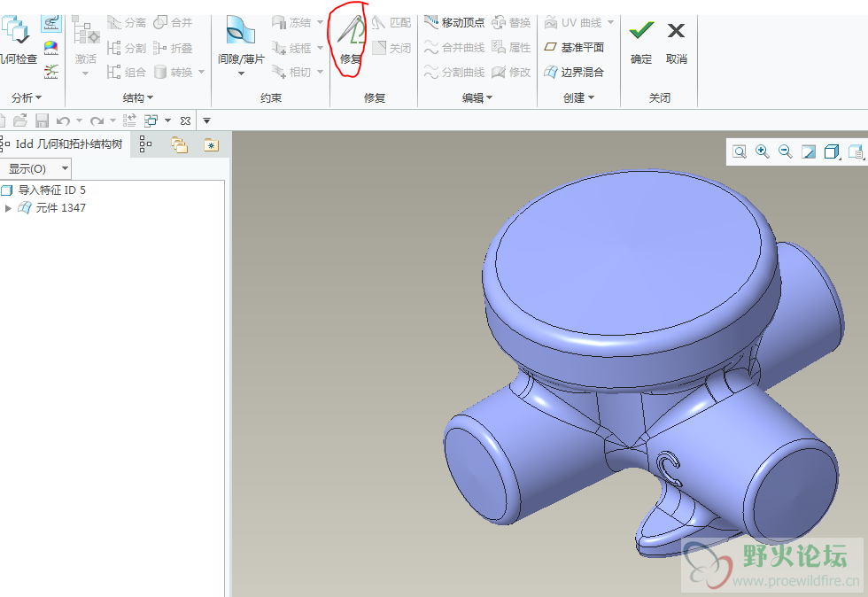Click the UV 曲线 tool

[574, 23]
